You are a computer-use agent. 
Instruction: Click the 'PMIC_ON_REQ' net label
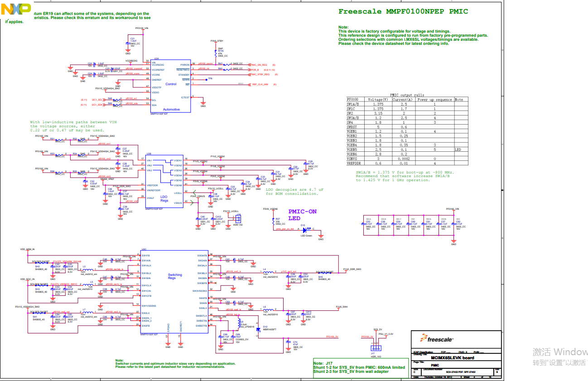tap(260, 65)
